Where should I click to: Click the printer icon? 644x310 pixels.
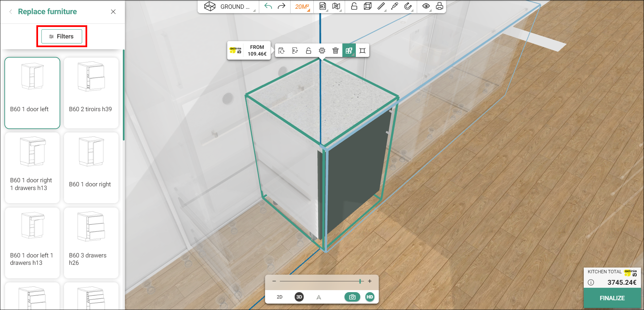pos(439,6)
